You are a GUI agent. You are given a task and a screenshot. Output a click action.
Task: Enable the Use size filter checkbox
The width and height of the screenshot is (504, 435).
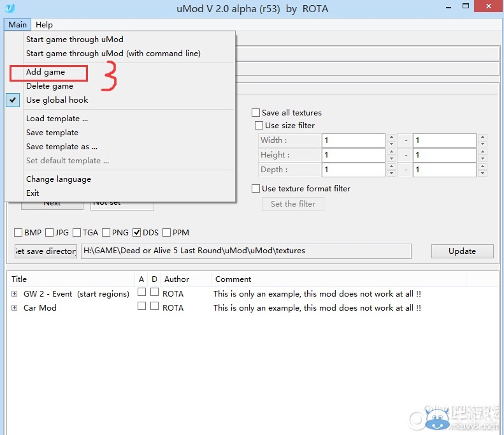(259, 125)
